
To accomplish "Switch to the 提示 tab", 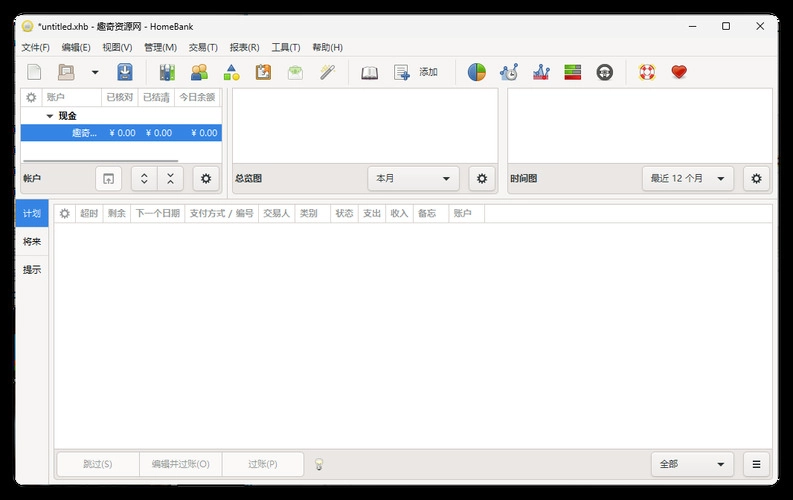I will click(x=32, y=269).
